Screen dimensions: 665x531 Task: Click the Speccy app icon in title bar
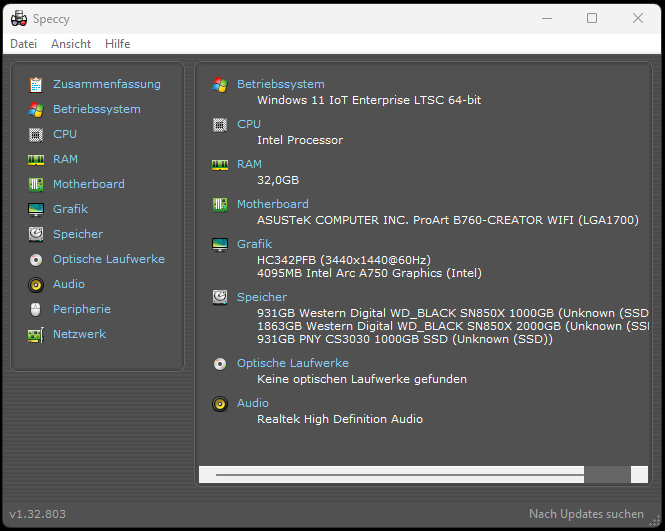[19, 19]
